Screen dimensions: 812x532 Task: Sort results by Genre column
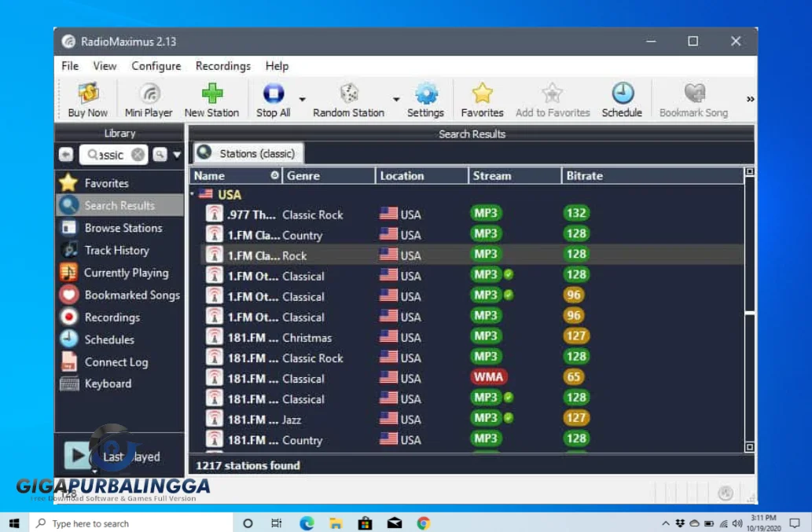(x=329, y=176)
